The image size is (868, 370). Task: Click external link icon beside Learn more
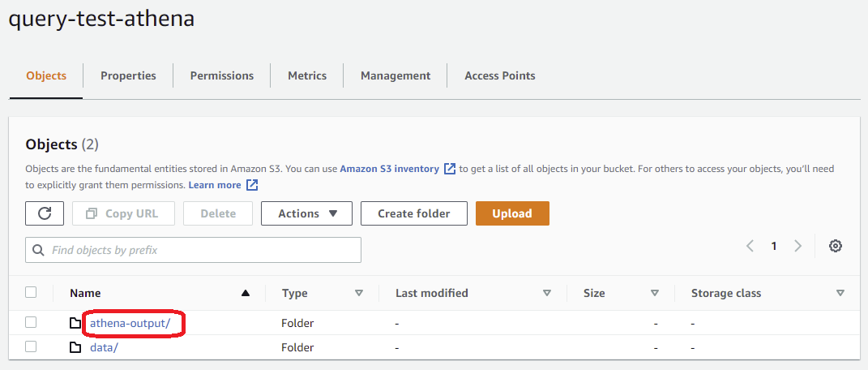pos(252,185)
